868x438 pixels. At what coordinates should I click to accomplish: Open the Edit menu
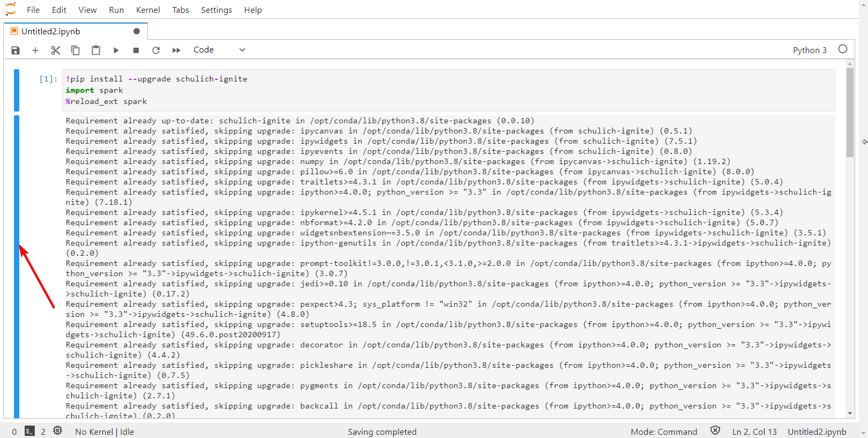[59, 10]
